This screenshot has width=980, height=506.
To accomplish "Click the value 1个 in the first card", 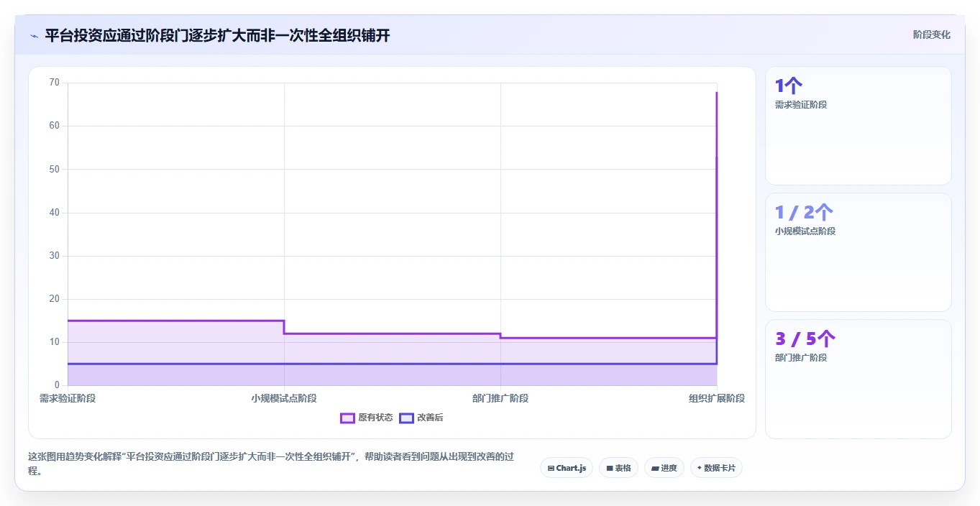I will click(789, 86).
